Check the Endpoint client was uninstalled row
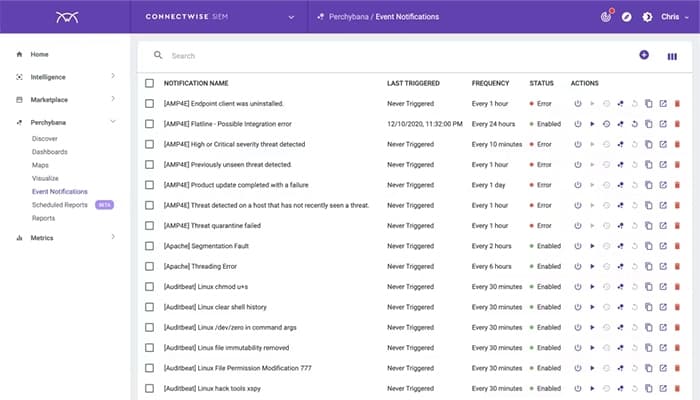Image resolution: width=700 pixels, height=400 pixels. pos(150,104)
